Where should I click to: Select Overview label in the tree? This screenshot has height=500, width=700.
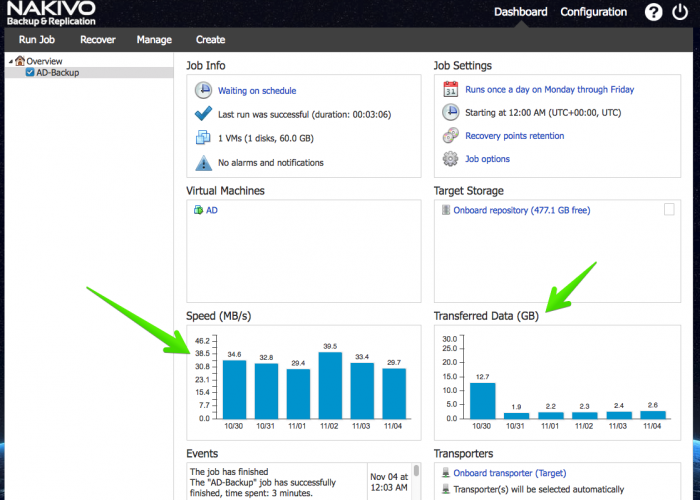44,61
